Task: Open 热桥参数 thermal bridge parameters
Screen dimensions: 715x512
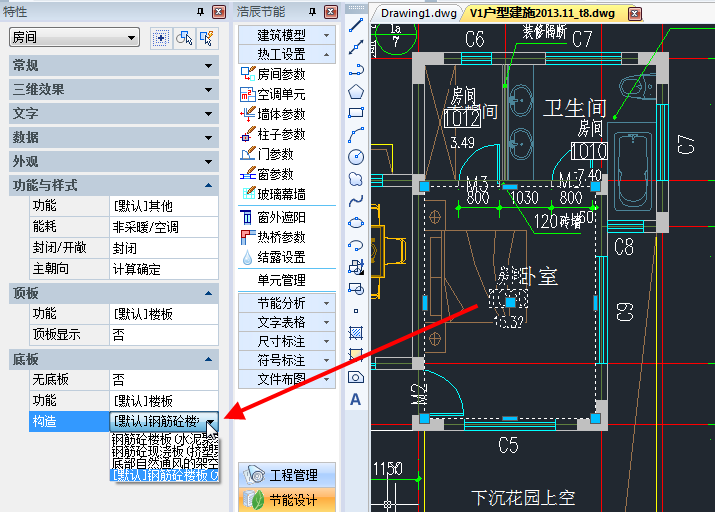Action: (x=273, y=237)
